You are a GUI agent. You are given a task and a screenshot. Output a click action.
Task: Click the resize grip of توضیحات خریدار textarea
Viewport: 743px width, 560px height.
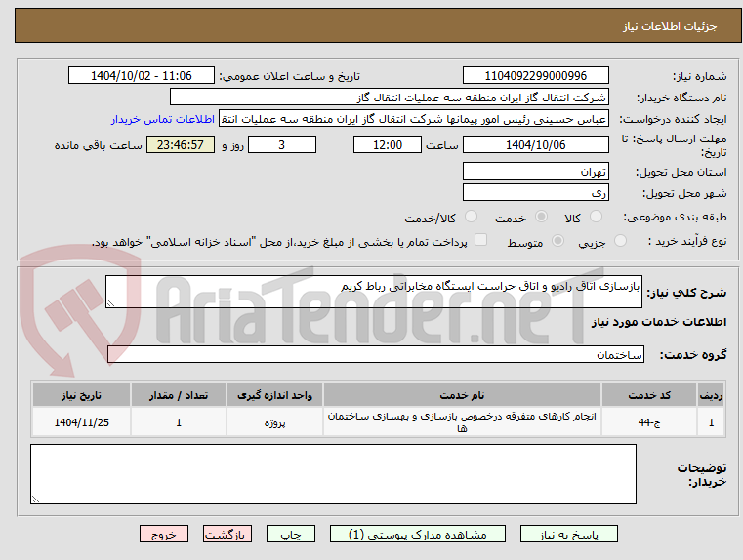pos(35,499)
